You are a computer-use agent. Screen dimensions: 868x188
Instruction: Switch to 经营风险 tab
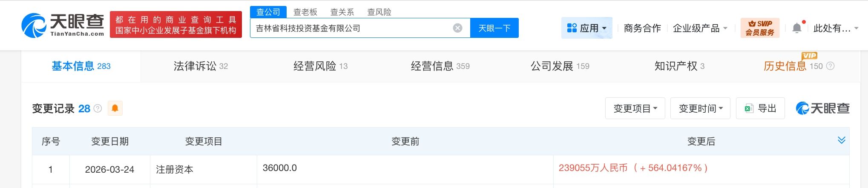(320, 66)
